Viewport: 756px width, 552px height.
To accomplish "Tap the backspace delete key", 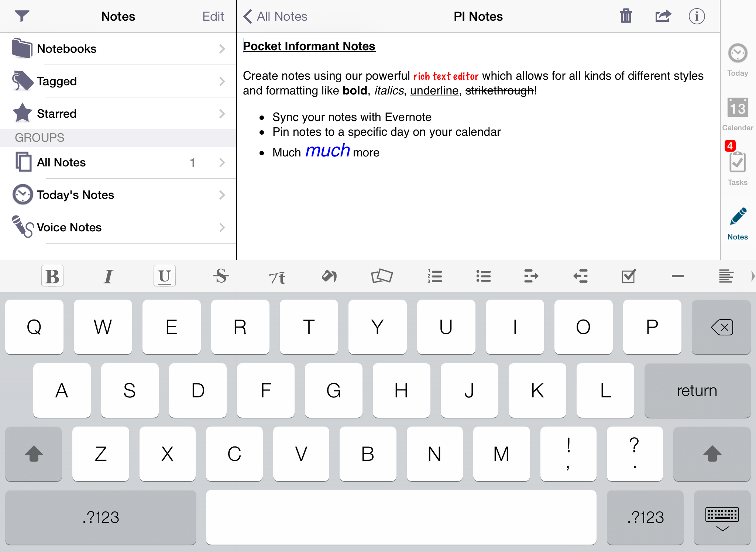I will [721, 327].
